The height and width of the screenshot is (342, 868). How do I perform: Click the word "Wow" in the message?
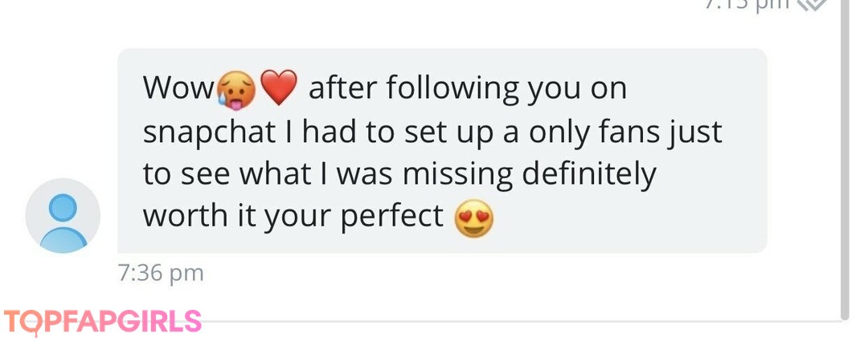178,88
